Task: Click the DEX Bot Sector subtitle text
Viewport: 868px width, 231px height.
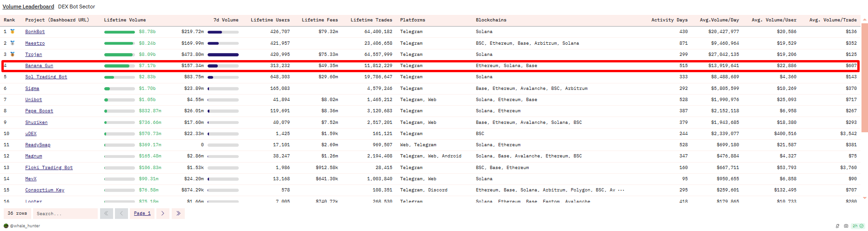Action: [76, 7]
